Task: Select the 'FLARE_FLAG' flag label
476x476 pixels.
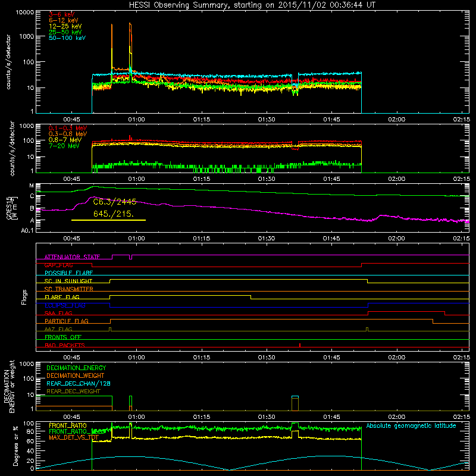Action: point(62,297)
